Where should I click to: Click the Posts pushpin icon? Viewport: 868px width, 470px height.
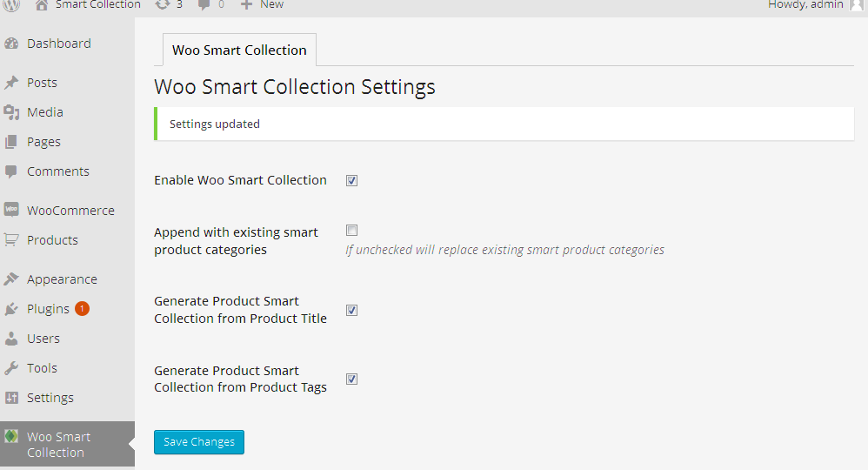[x=11, y=83]
